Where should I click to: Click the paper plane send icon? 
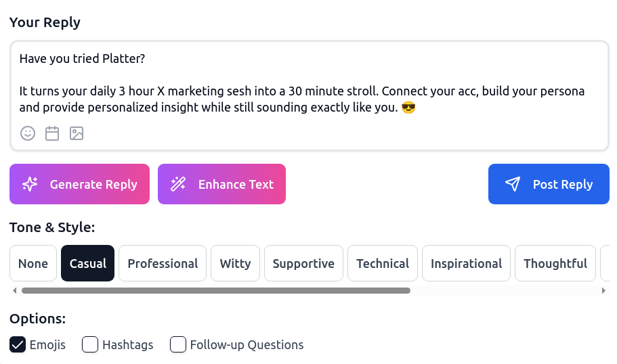click(x=513, y=184)
